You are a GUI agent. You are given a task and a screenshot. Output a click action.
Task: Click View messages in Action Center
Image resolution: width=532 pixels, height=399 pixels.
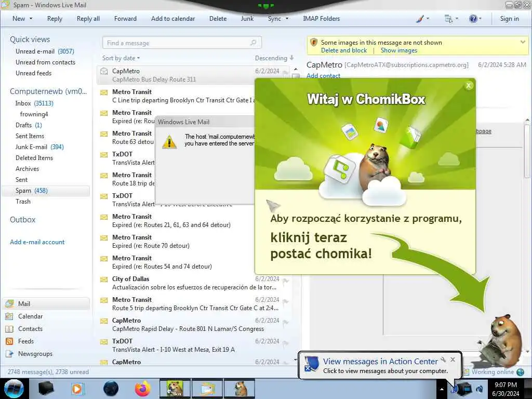(x=380, y=362)
